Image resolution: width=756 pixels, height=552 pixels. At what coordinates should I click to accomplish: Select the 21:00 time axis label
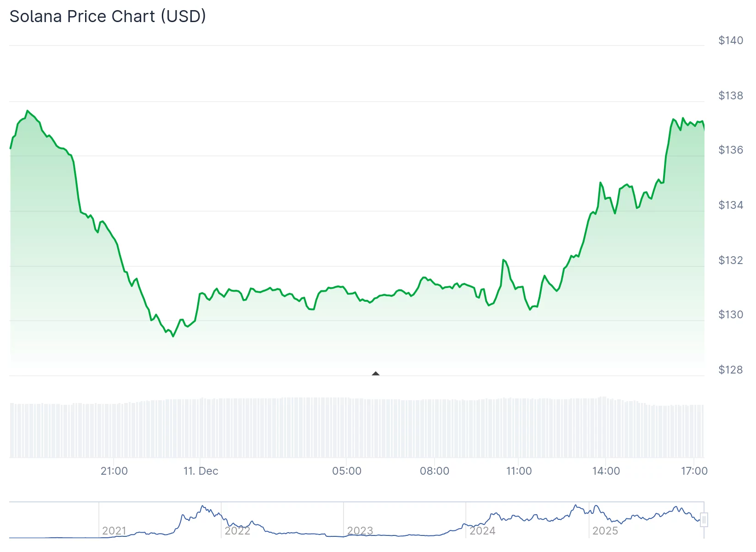click(x=114, y=471)
